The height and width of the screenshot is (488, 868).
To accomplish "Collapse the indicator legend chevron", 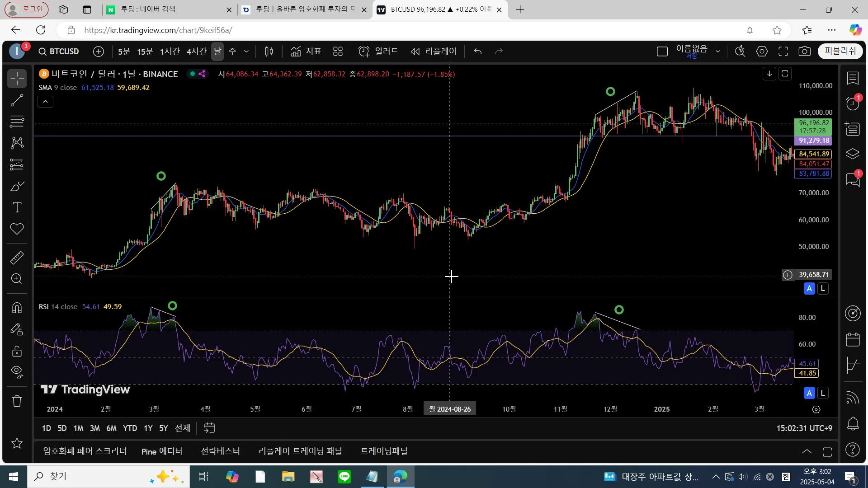I will 45,102.
